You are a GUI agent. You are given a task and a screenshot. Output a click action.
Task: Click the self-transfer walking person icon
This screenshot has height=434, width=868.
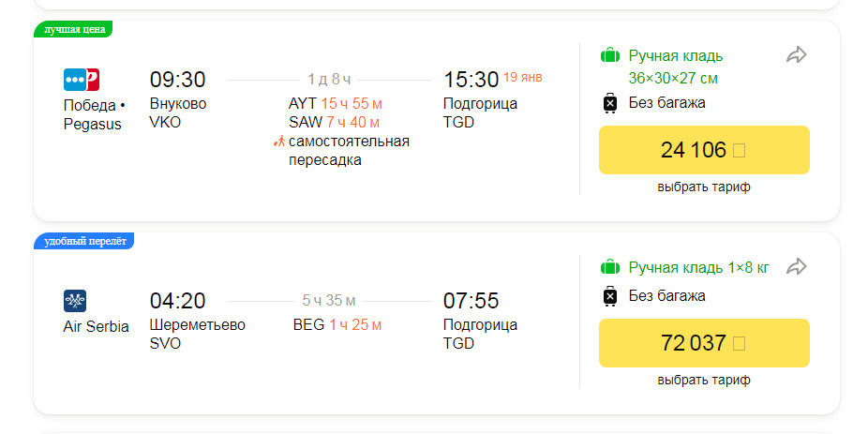tap(279, 142)
